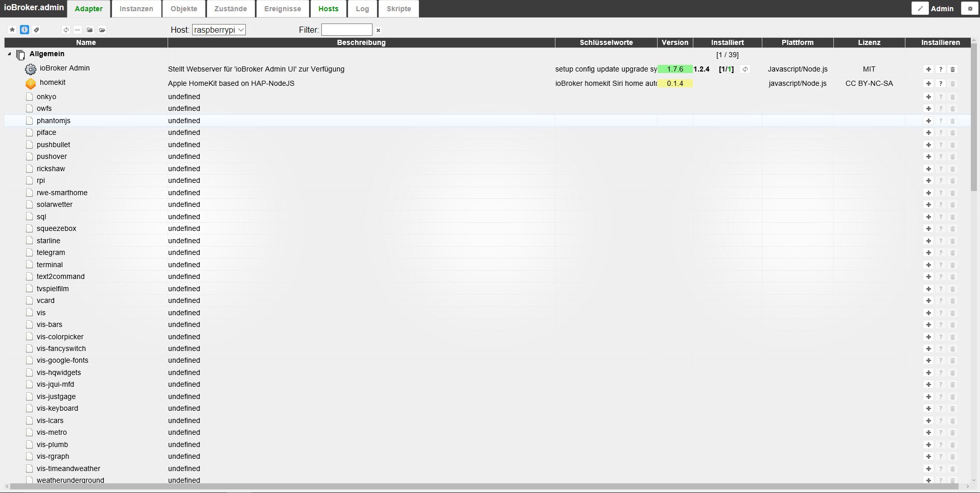Select the vis-colorpicker adapter row
The image size is (980, 493).
click(487, 337)
